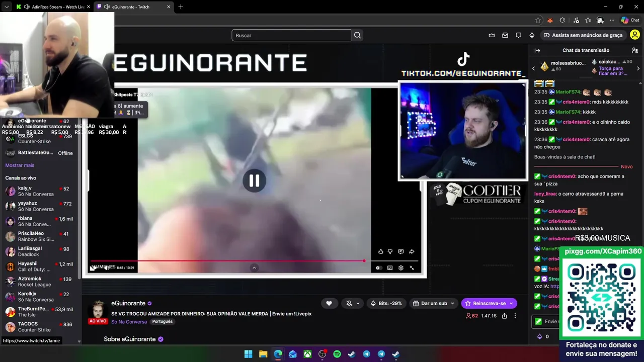Screen dimensions: 644x362
Task: Open the Copilot Chat button
Action: tap(630, 20)
